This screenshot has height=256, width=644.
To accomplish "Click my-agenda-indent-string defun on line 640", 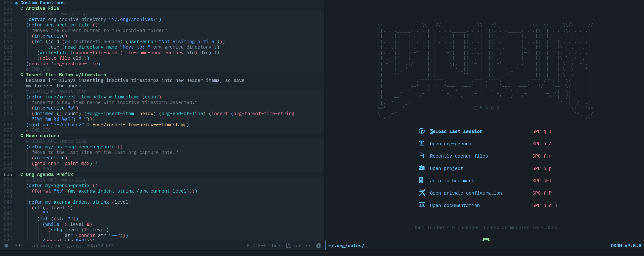I will point(77,202).
